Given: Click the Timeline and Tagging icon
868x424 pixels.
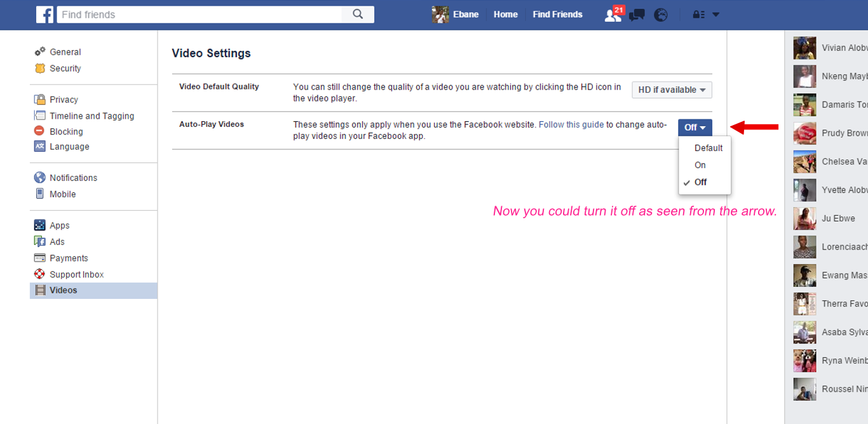Looking at the screenshot, I should [x=40, y=116].
